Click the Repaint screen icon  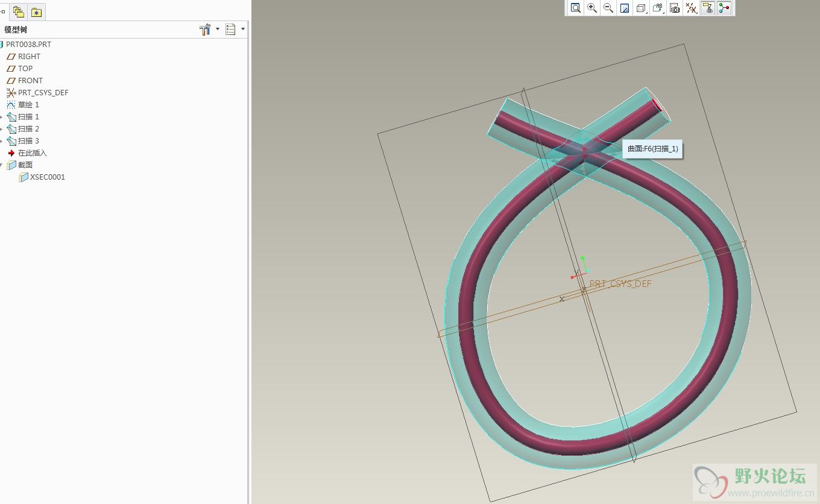tap(625, 8)
